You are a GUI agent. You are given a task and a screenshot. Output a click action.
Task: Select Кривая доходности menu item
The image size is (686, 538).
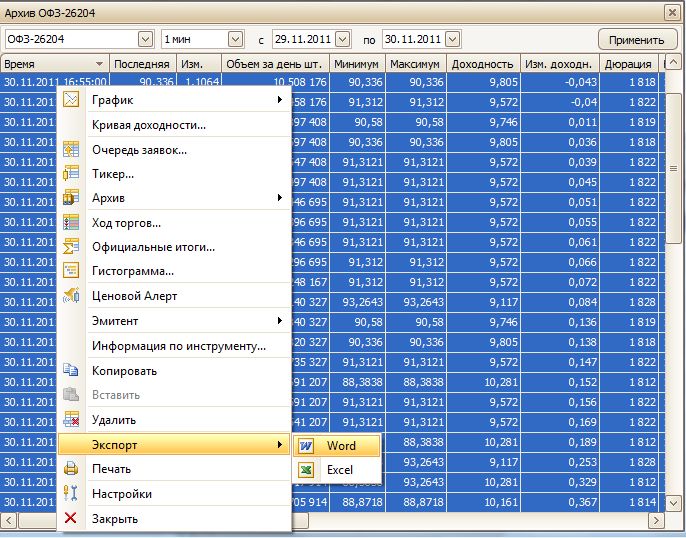click(148, 125)
